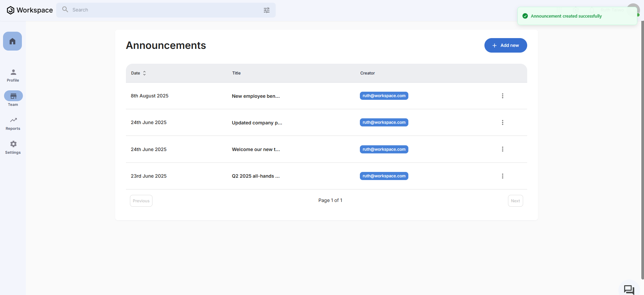644x295 pixels.
Task: Click the Workspace logo
Action: pos(30,10)
